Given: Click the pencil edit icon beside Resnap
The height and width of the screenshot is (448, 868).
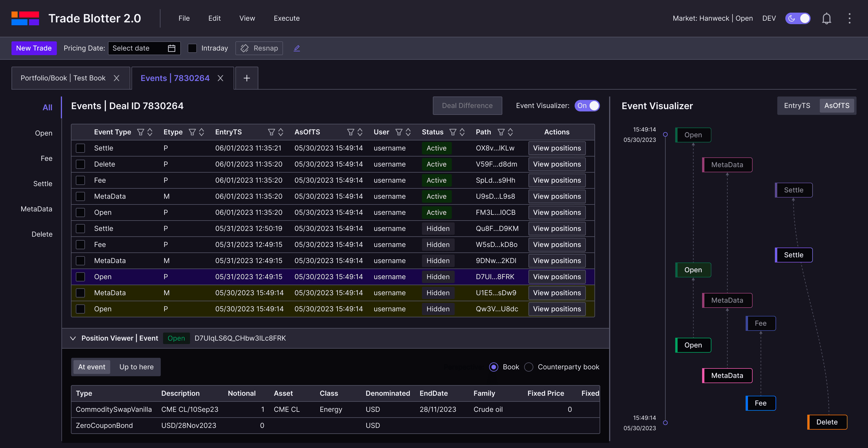Looking at the screenshot, I should click(x=297, y=48).
